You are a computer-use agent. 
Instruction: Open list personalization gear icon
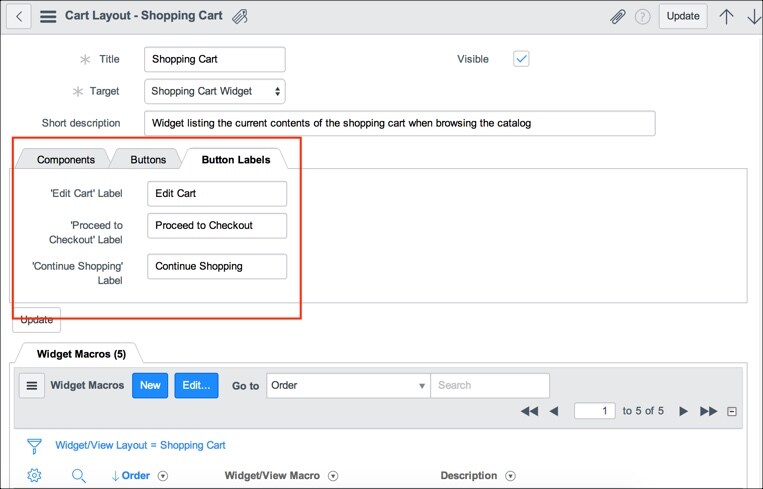coord(34,475)
